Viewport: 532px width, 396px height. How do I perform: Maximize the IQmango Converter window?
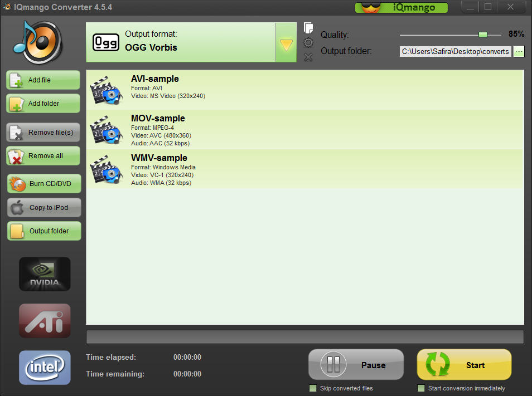pos(488,7)
